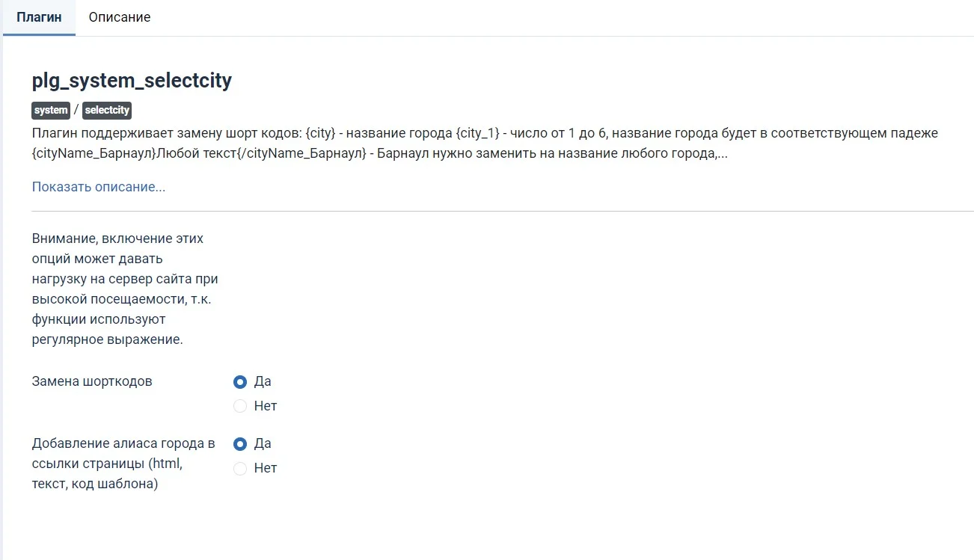Expand description via 'Показать описание...' link
The width and height of the screenshot is (974, 560).
click(x=99, y=187)
